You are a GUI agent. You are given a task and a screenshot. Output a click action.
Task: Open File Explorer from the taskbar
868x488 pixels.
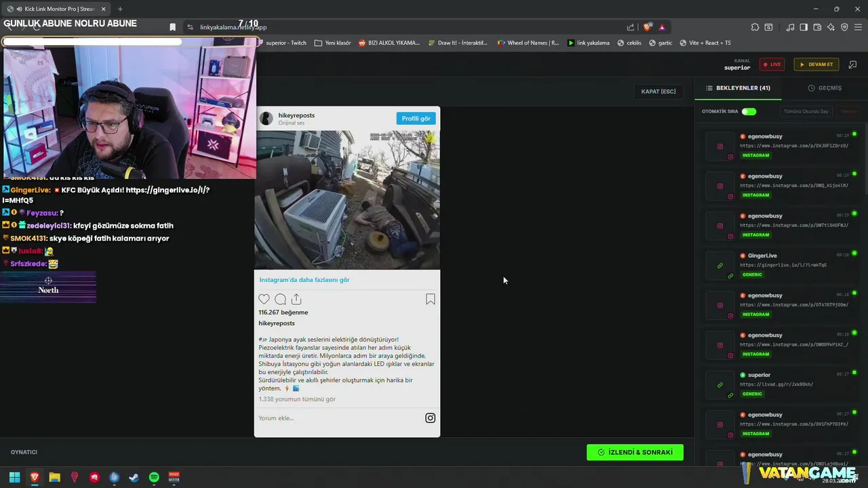(x=54, y=477)
